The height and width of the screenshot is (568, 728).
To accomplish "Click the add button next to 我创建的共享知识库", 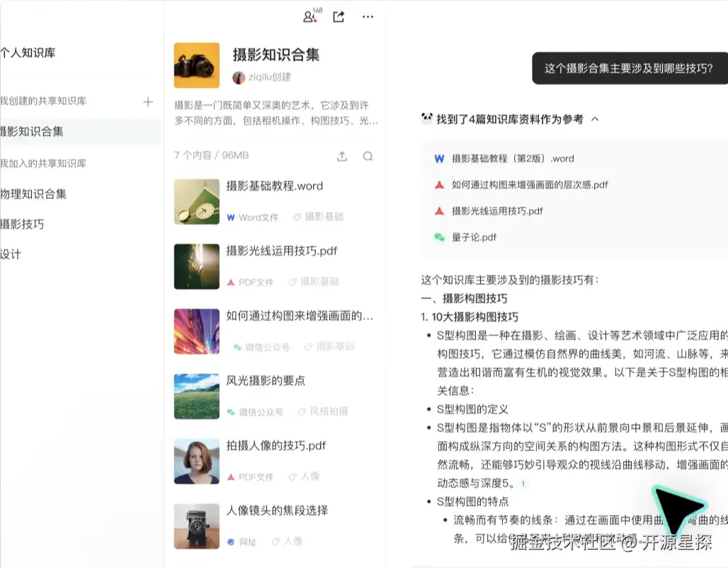I will point(147,102).
